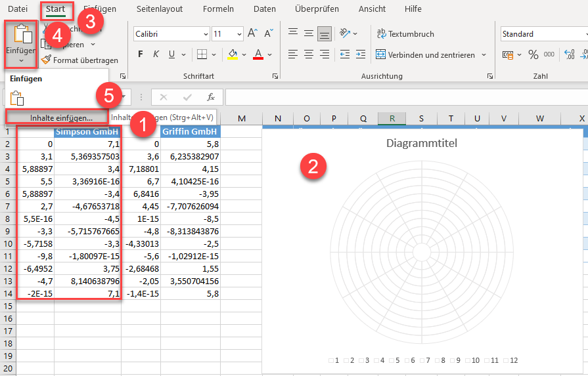Screen dimensions: 588x376
Task: Click the text orientation icon
Action: [345, 33]
